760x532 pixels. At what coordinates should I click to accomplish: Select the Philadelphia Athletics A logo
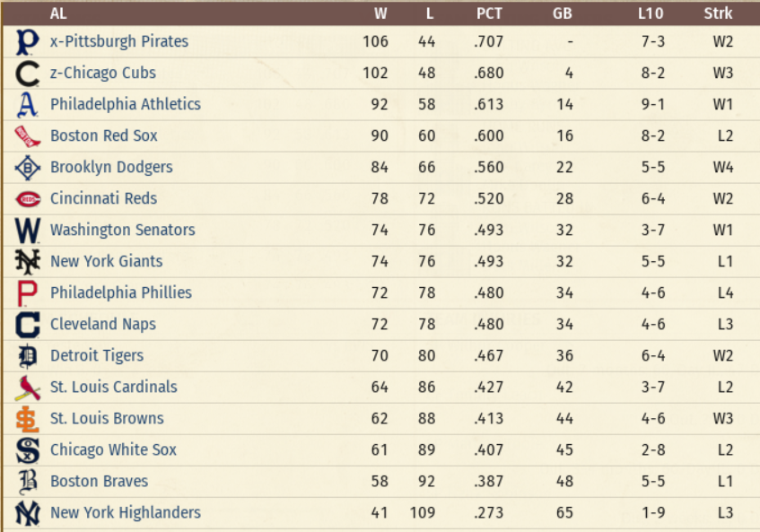(27, 105)
